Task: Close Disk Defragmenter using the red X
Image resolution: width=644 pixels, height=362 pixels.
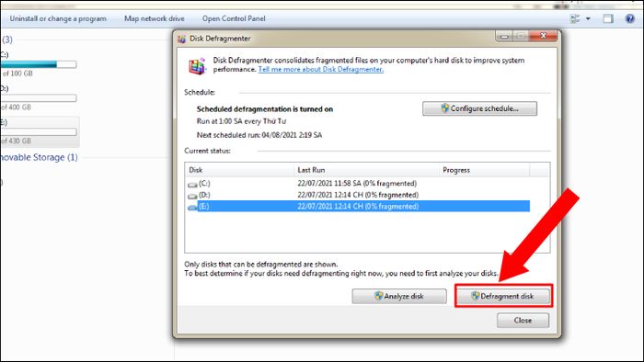Action: 543,36
